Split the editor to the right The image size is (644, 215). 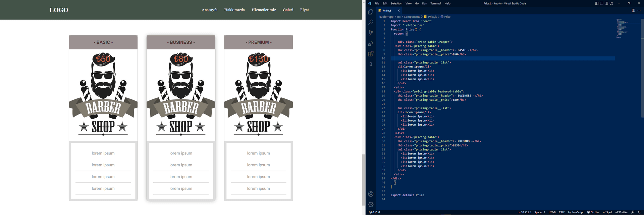(633, 10)
